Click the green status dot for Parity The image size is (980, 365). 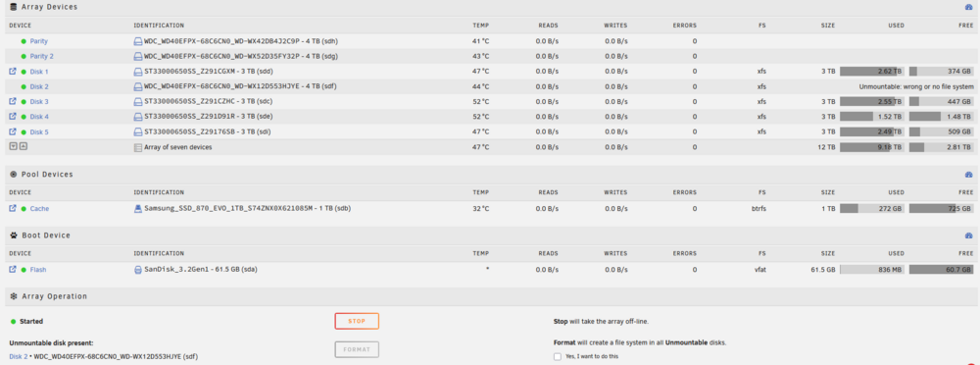coord(24,41)
